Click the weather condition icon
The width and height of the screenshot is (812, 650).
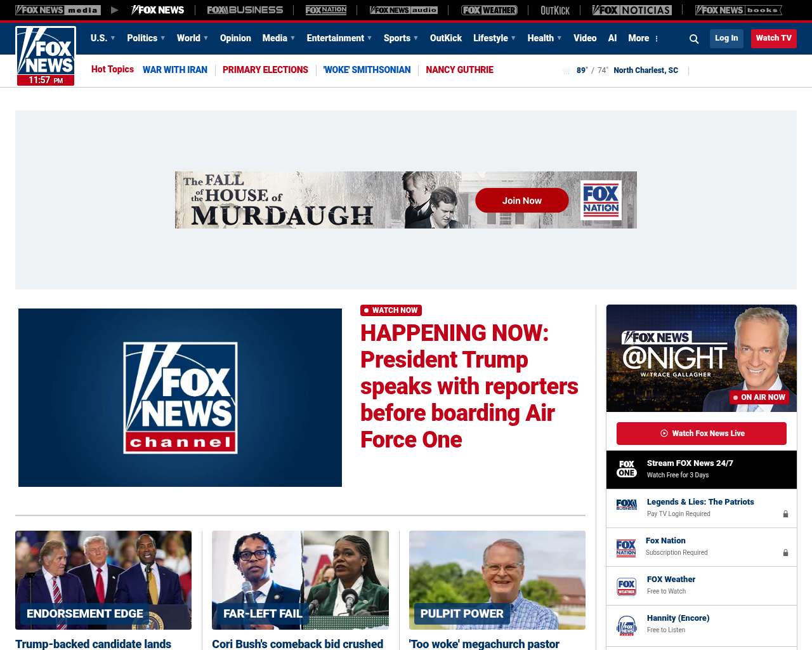tap(566, 70)
